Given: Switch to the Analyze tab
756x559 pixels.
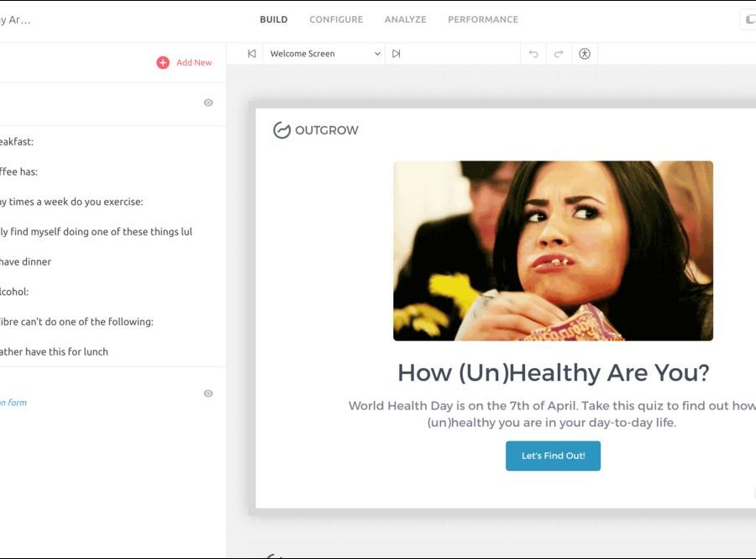Looking at the screenshot, I should [x=405, y=19].
